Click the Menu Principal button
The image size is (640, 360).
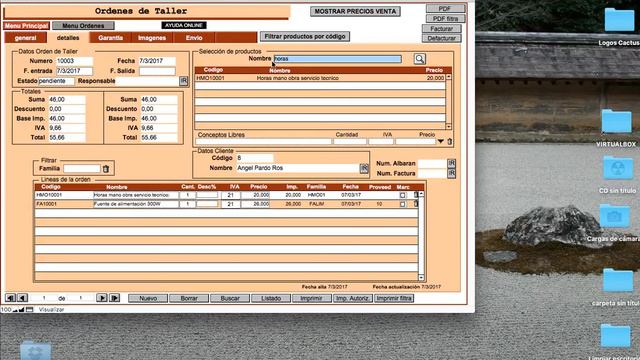pos(27,26)
